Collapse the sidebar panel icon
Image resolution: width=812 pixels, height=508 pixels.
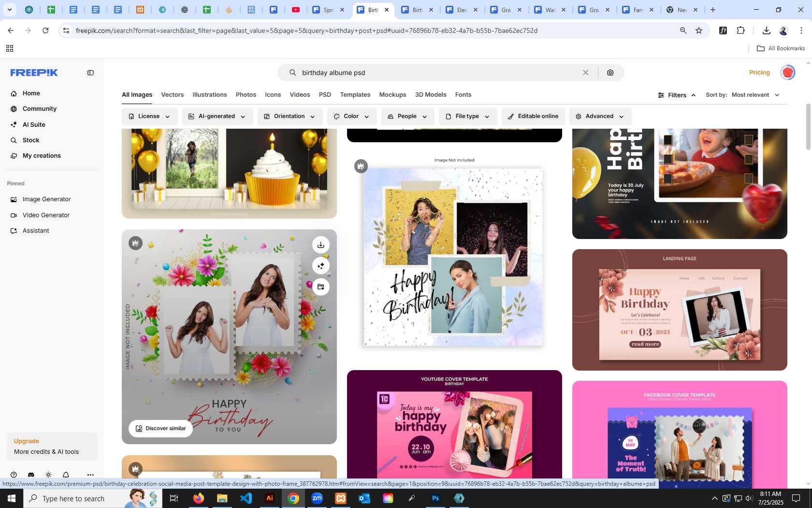point(90,73)
